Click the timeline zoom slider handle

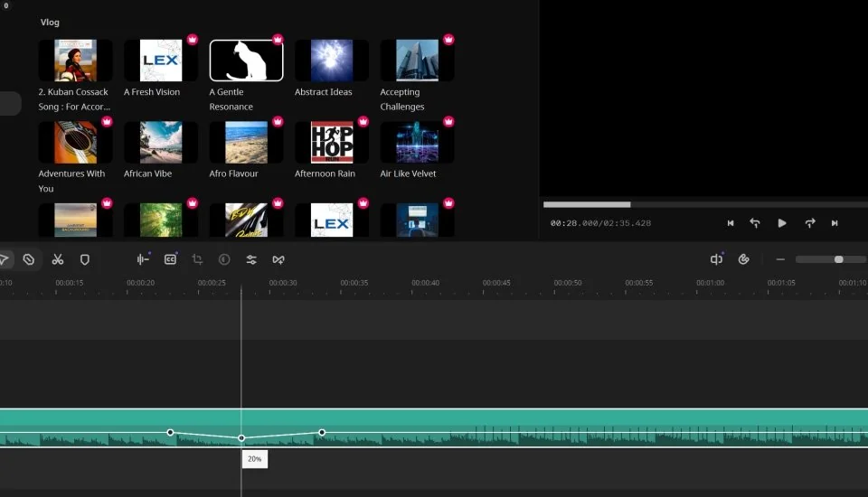click(x=838, y=259)
